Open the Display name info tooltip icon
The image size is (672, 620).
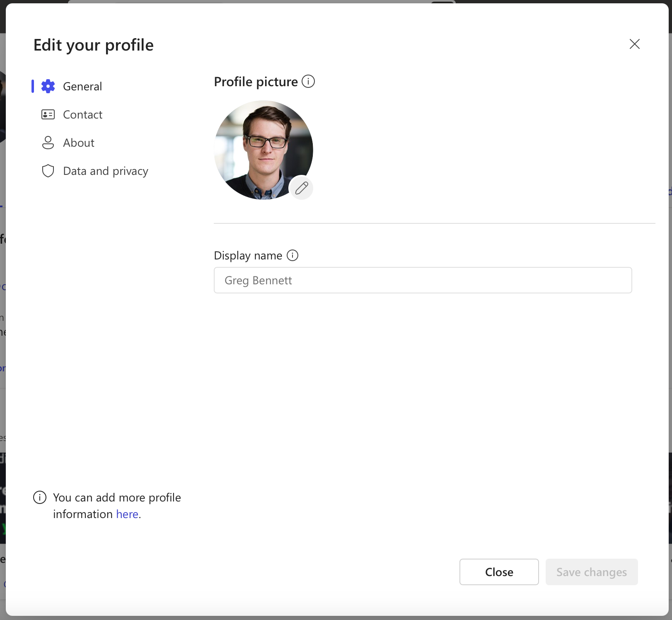click(x=292, y=255)
